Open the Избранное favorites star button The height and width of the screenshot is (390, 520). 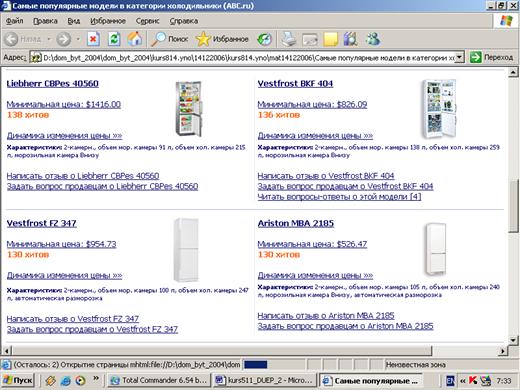[222, 39]
